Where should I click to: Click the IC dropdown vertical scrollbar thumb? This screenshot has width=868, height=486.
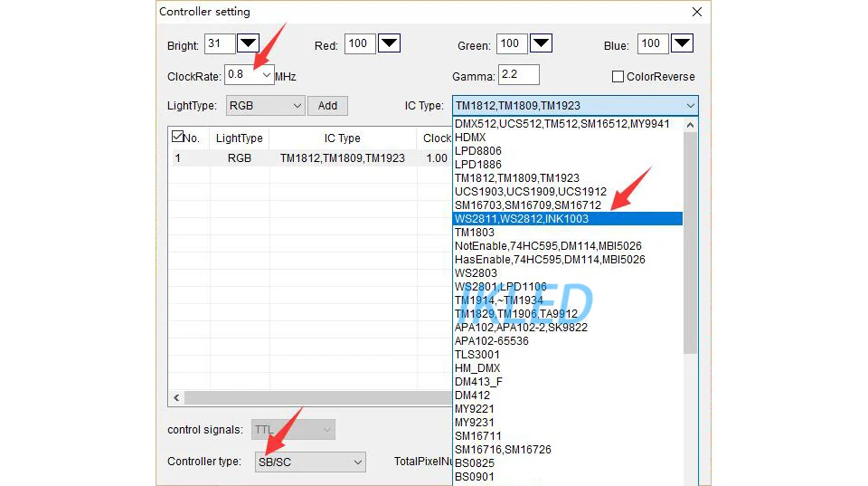tap(690, 243)
